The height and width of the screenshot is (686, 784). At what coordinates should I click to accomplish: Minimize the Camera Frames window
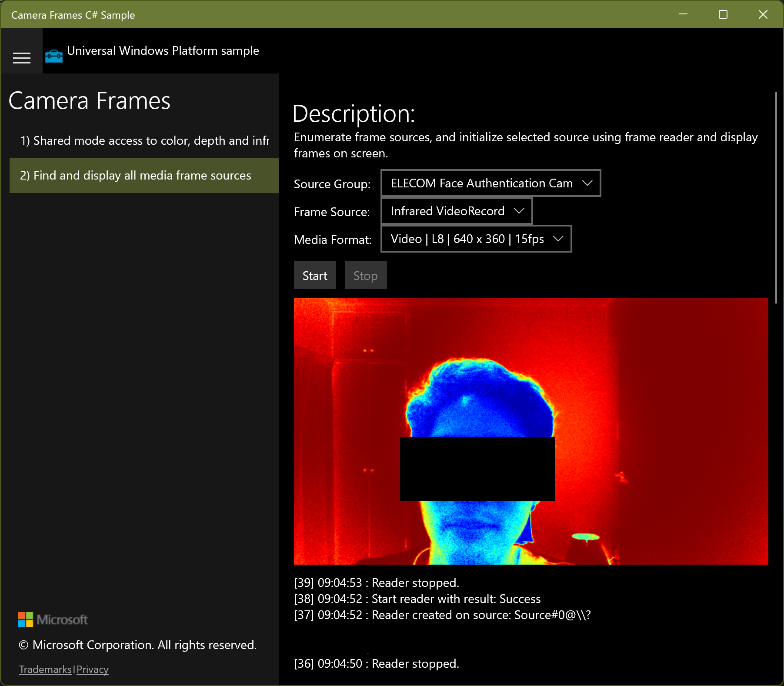(x=683, y=14)
